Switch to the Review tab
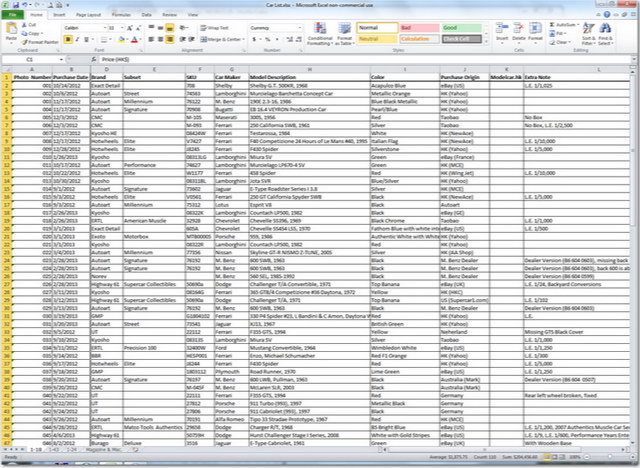The width and height of the screenshot is (640, 468). point(169,15)
